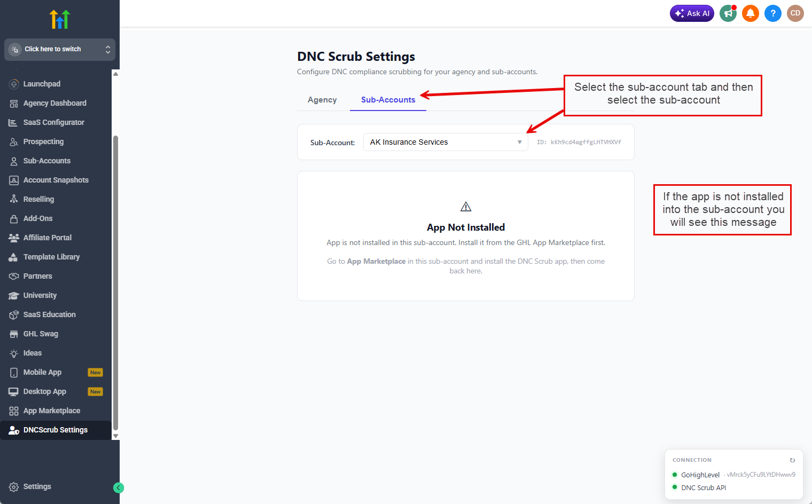Open the Mobile App phone icon
Image resolution: width=812 pixels, height=504 pixels.
click(x=14, y=372)
